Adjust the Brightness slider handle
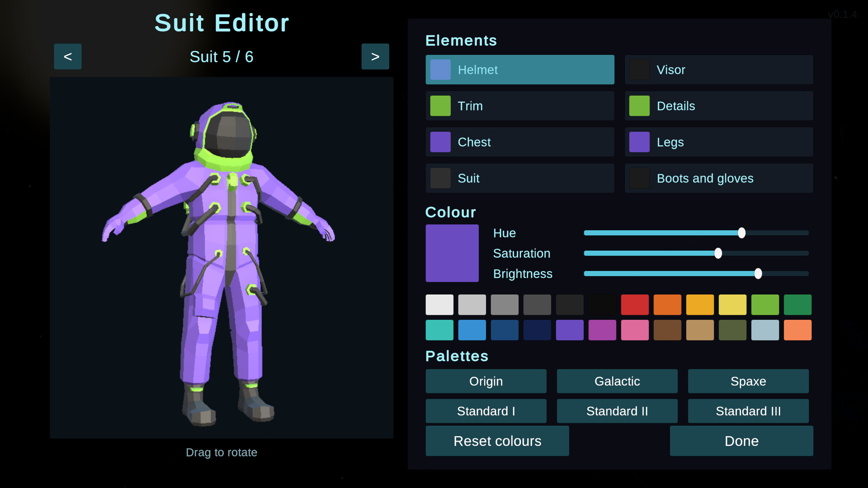The width and height of the screenshot is (868, 488). point(758,274)
